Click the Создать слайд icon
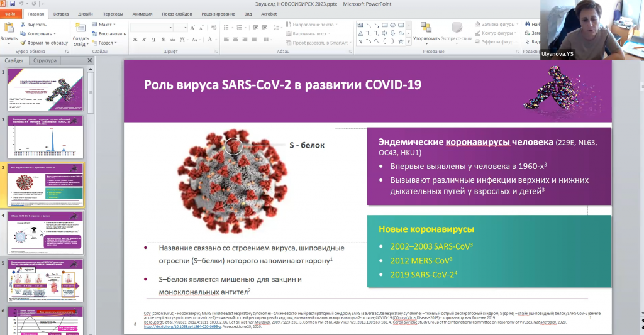Image resolution: width=644 pixels, height=335 pixels. [x=80, y=28]
